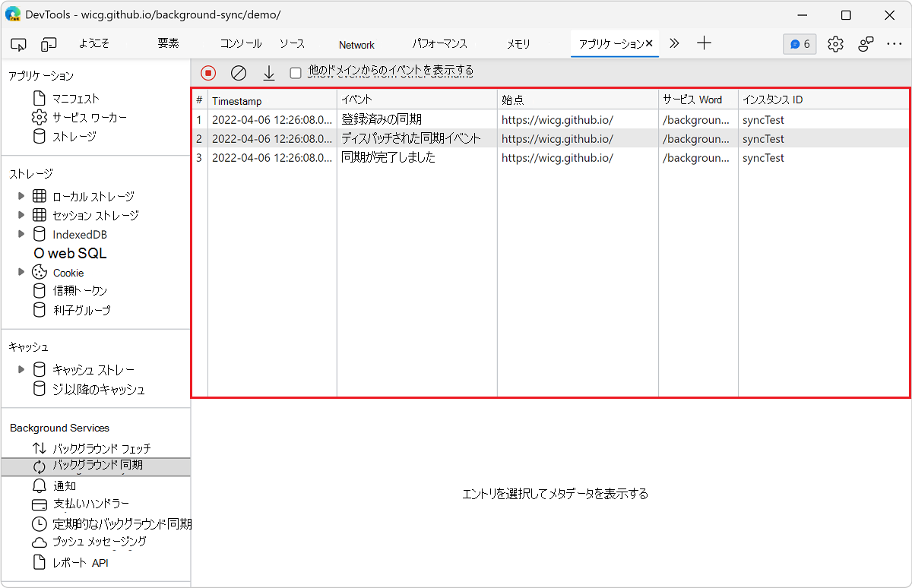Open the メモリ tab
Screen dimensions: 912x588
pos(518,44)
